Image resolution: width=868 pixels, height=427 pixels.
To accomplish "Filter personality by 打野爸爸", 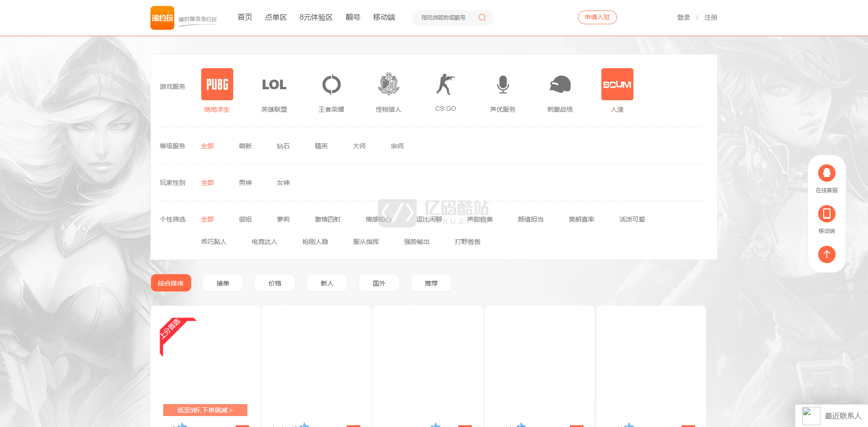I will (468, 242).
